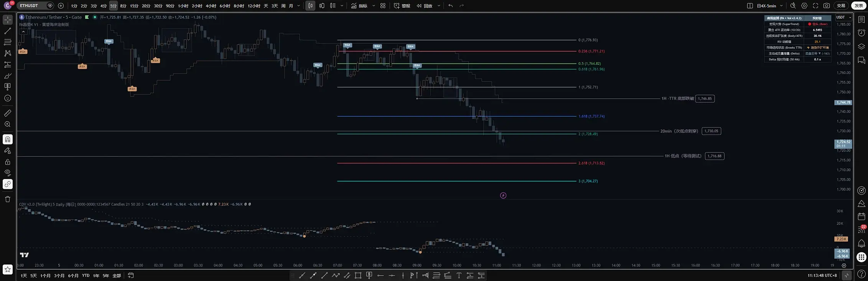Start 回放 bar replay
The image size is (868, 281).
pos(425,6)
